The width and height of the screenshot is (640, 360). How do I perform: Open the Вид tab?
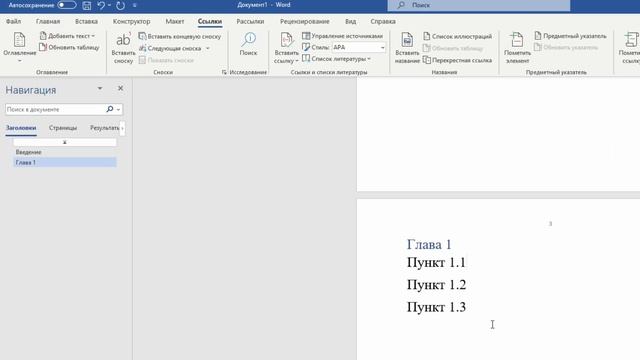351,21
